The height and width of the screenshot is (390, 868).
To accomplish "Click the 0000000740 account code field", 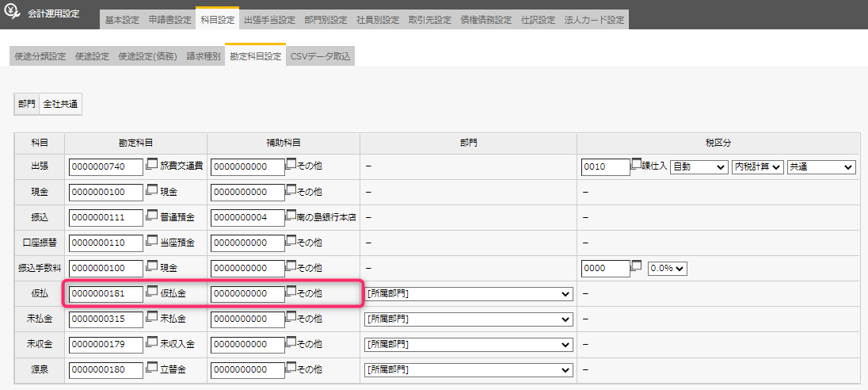I will [x=106, y=167].
